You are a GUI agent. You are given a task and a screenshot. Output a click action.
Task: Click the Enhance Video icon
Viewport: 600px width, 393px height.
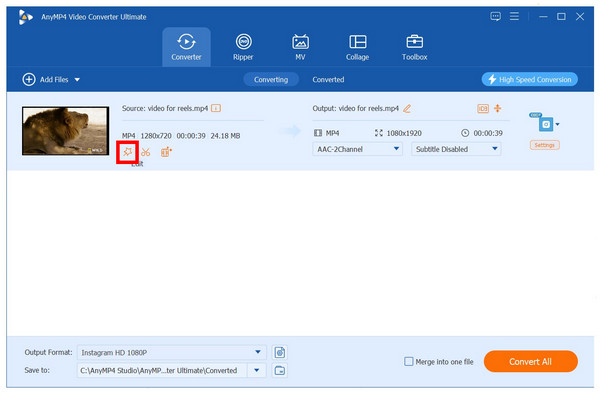pyautogui.click(x=166, y=152)
